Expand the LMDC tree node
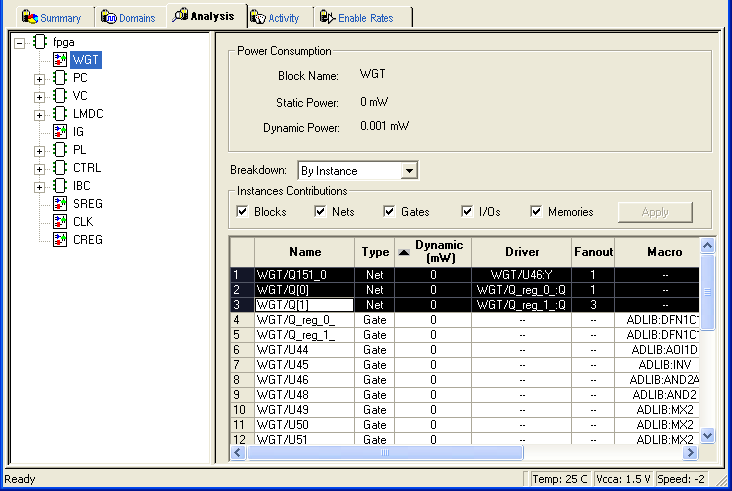732x491 pixels. (x=39, y=115)
